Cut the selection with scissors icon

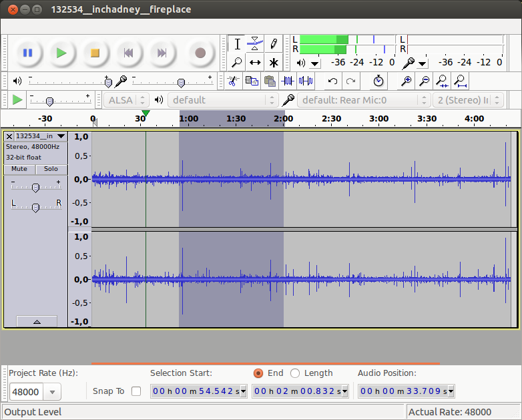click(233, 81)
